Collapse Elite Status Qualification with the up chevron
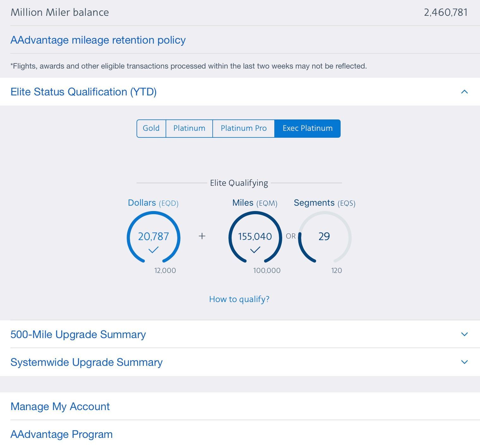 464,92
